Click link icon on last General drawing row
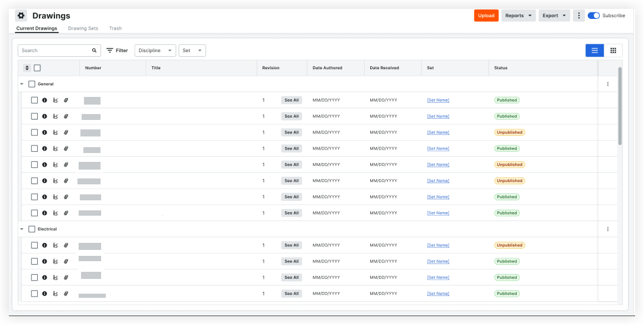Screen dimensions: 644x325 [66, 213]
